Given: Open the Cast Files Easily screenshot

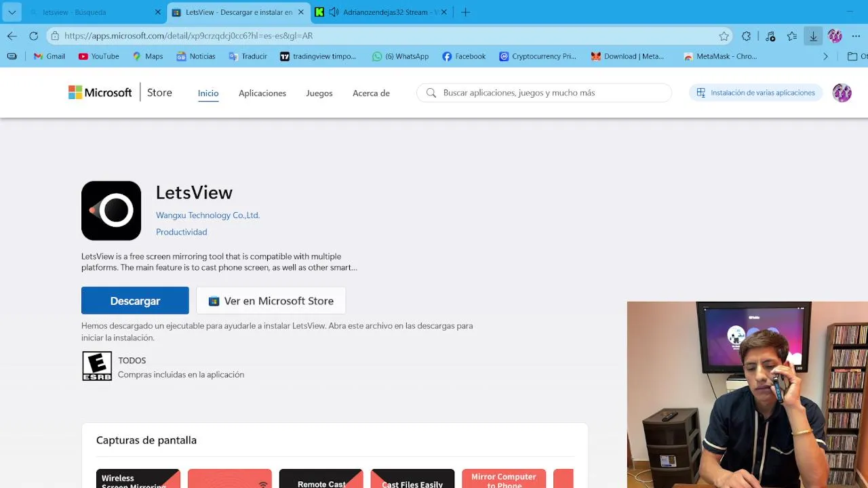Looking at the screenshot, I should pos(412,479).
